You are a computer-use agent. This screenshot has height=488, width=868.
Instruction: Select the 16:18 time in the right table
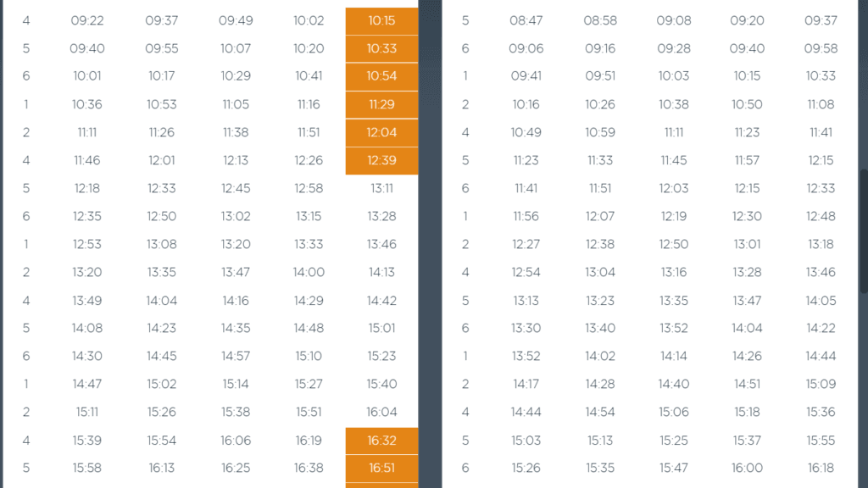click(x=821, y=468)
